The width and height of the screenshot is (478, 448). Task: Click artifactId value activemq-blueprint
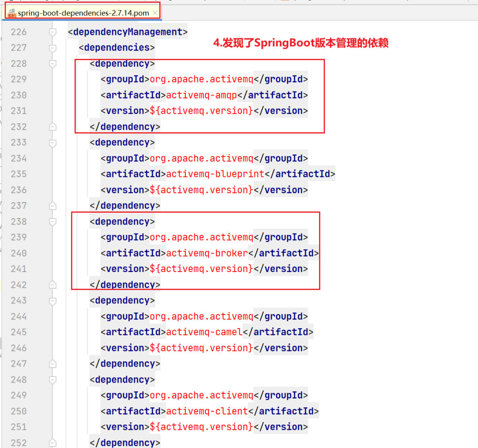point(215,174)
